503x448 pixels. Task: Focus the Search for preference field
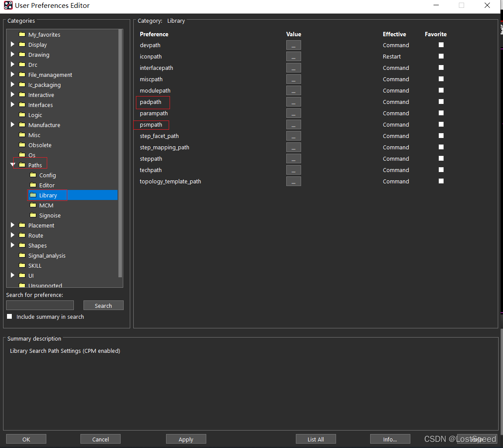pyautogui.click(x=40, y=305)
